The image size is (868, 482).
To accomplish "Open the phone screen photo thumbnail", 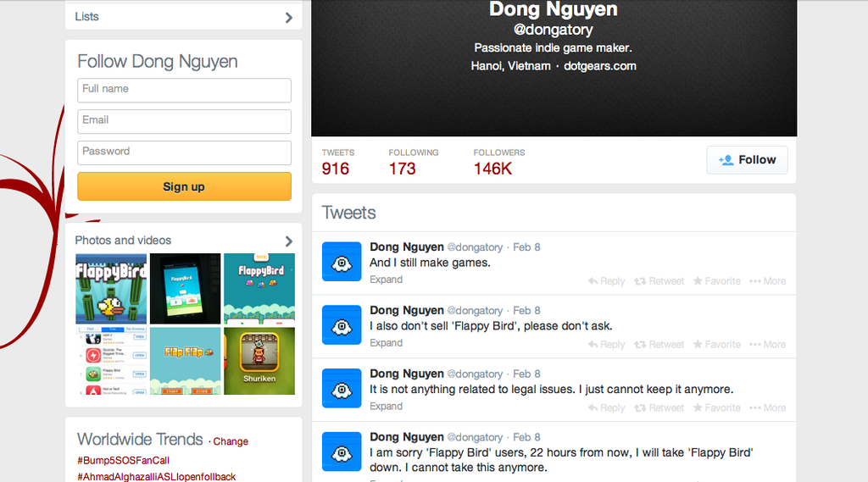I will pos(186,288).
